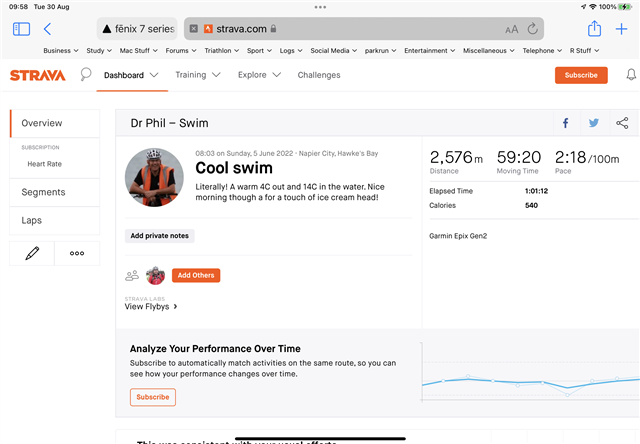Share the activity on Twitter
Image resolution: width=640 pixels, height=444 pixels.
click(594, 123)
